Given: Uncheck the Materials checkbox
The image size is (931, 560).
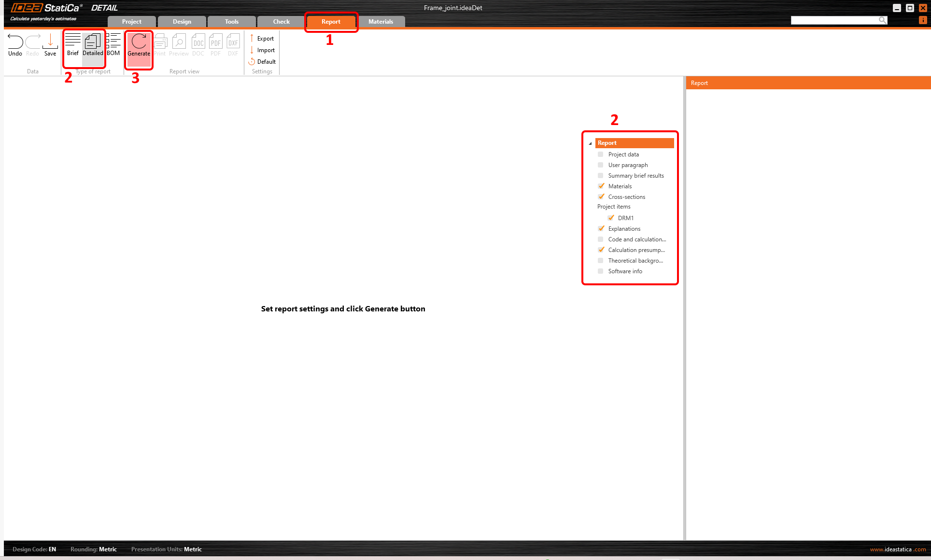Looking at the screenshot, I should coord(601,186).
